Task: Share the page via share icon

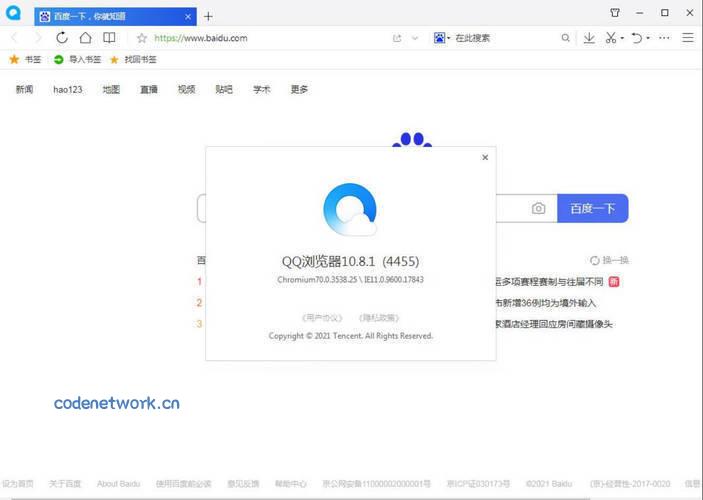Action: [x=397, y=38]
